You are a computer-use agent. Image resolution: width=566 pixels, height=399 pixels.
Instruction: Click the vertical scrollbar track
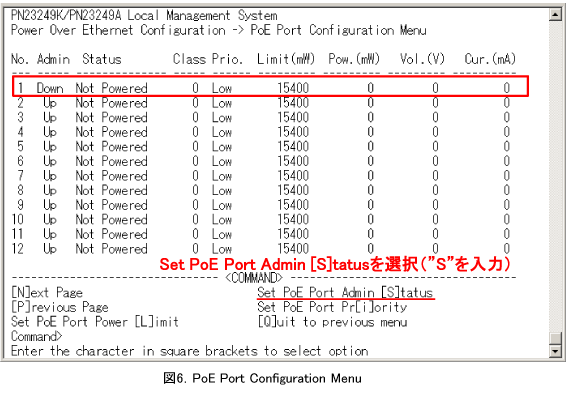point(555,176)
